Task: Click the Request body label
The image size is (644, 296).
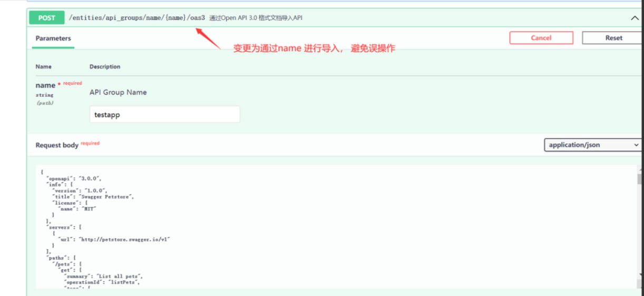Action: coord(57,145)
